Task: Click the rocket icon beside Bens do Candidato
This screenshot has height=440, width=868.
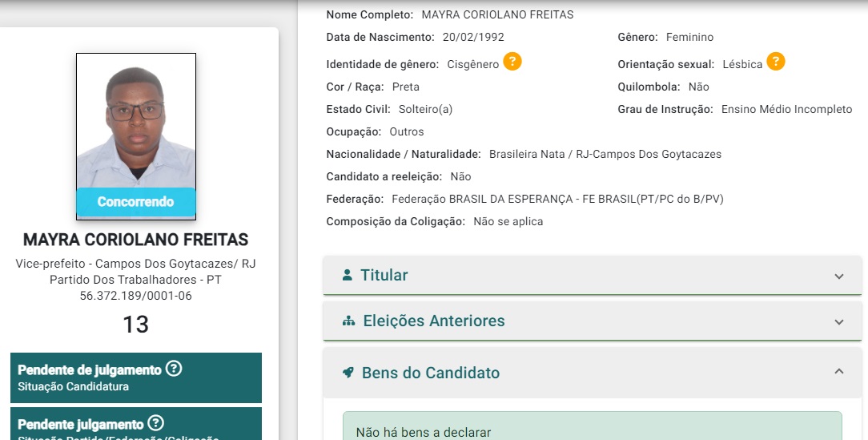Action: tap(348, 373)
